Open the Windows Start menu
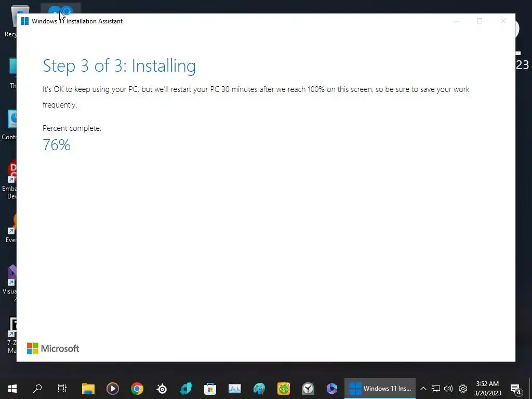Image resolution: width=532 pixels, height=399 pixels. pos(12,389)
